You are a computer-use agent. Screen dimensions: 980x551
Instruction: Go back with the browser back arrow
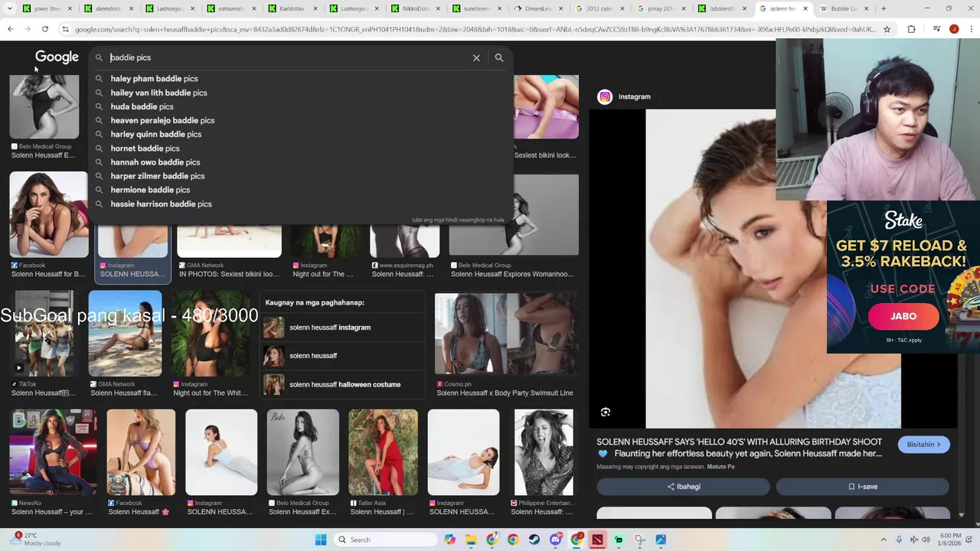tap(11, 29)
